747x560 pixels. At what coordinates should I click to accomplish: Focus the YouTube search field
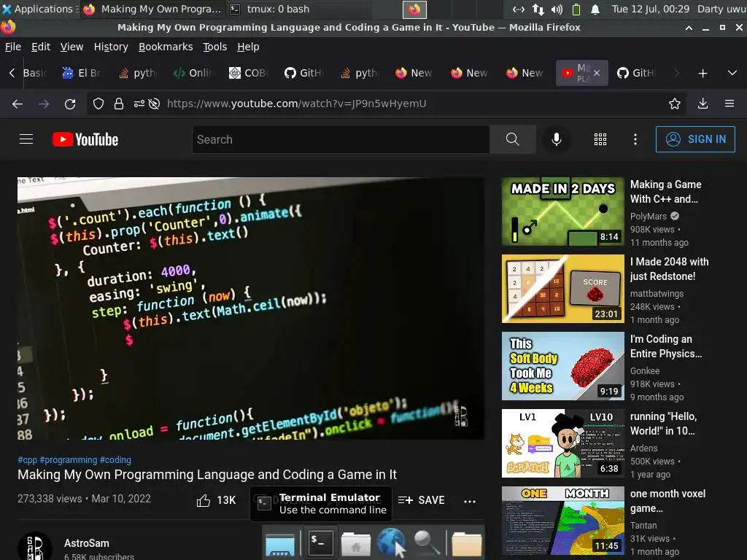pos(341,139)
